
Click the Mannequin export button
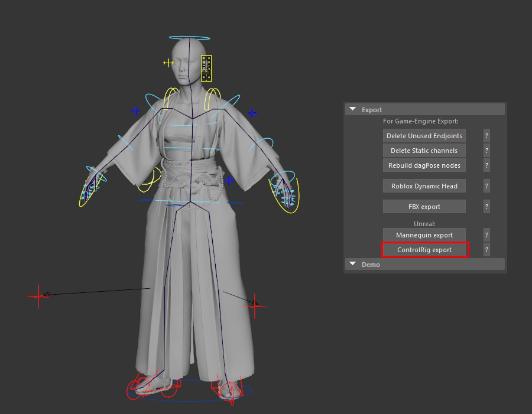tap(424, 235)
